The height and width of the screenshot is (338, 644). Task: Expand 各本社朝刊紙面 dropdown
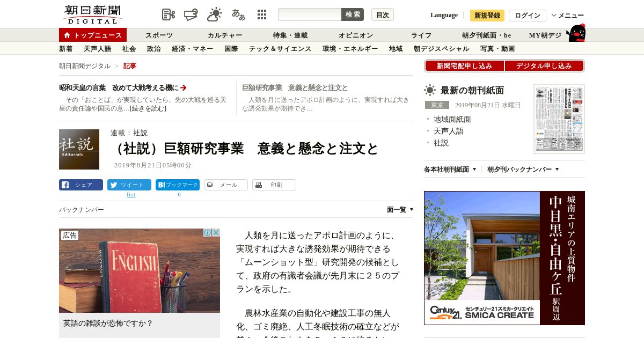click(450, 170)
